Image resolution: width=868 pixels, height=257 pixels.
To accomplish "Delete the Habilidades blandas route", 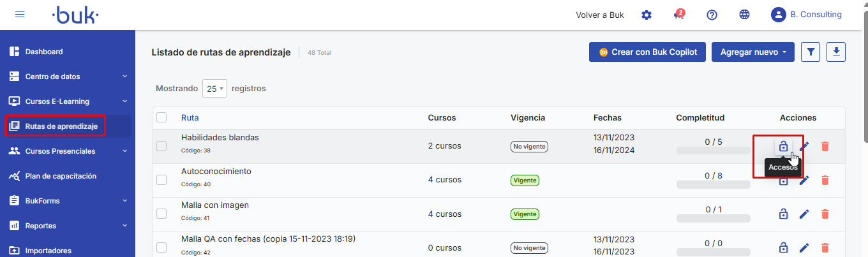I will coord(825,147).
